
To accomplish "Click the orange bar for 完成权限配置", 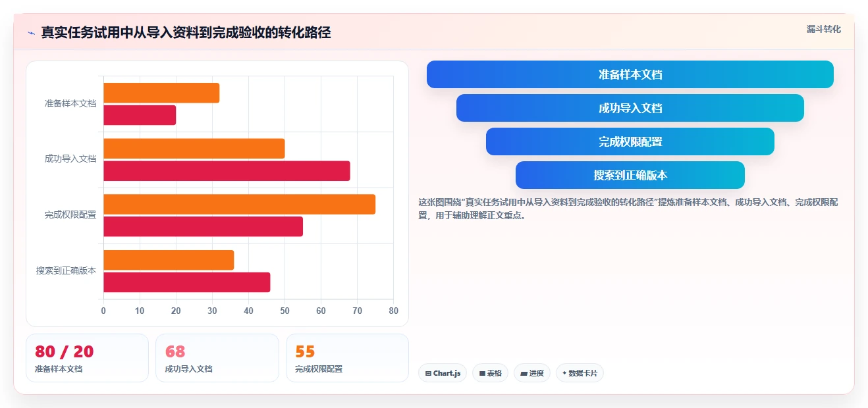I will pyautogui.click(x=239, y=204).
